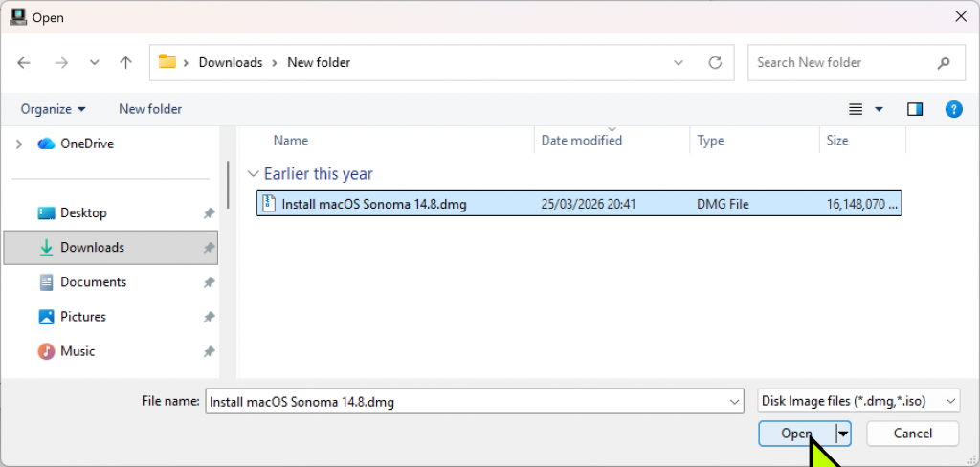The image size is (980, 467).
Task: Edit the File name text field
Action: point(467,402)
